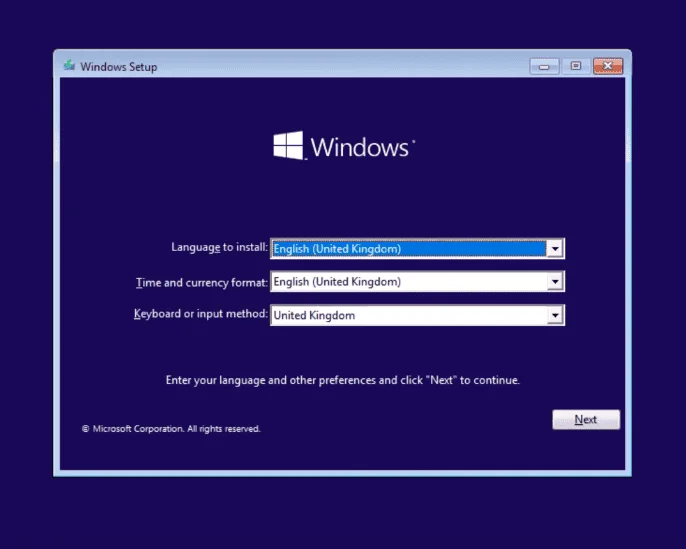
Task: Minimize the Windows Setup window
Action: (x=544, y=66)
